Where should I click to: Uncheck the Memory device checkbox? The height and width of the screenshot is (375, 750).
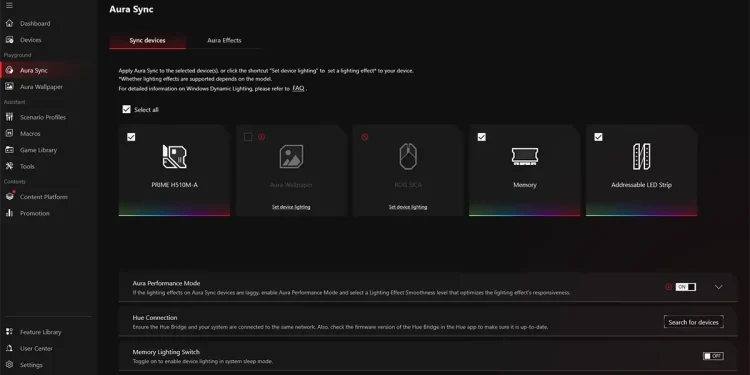pos(482,137)
